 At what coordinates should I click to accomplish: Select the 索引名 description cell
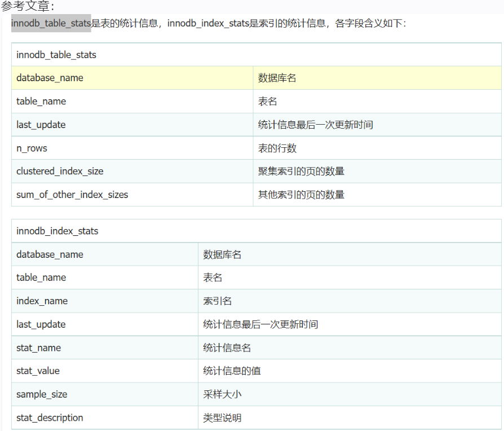(218, 301)
